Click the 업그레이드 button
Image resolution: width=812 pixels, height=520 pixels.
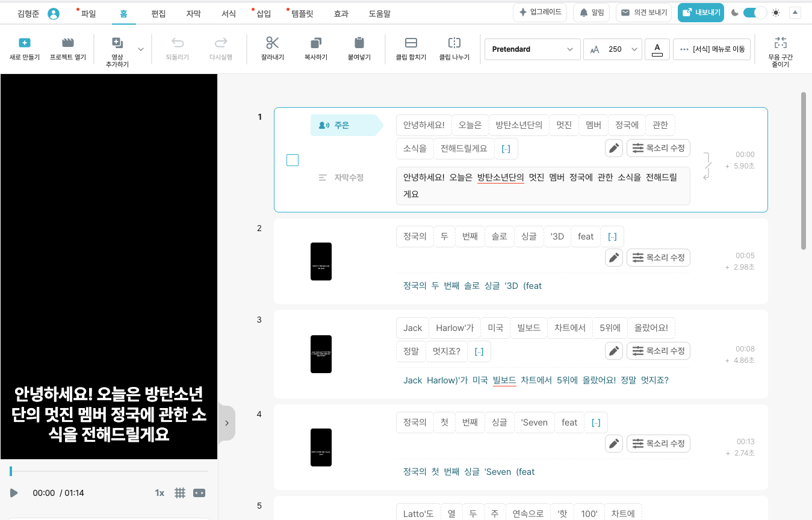coord(540,12)
